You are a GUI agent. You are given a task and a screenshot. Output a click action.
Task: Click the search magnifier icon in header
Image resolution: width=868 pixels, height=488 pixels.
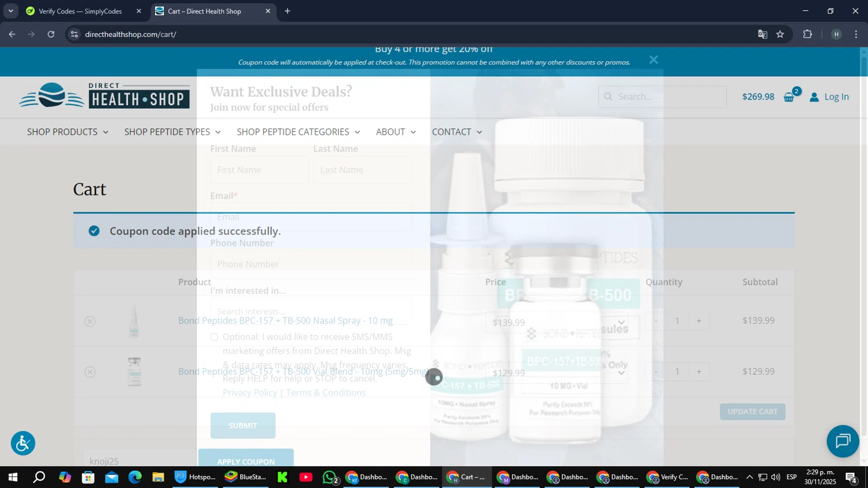[x=608, y=97]
